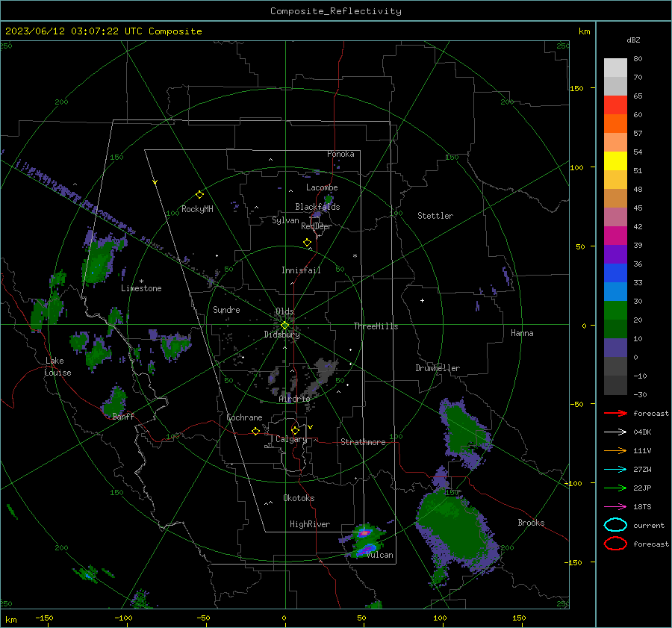The image size is (672, 628).
Task: Click the Calgary city label
Action: coord(291,439)
